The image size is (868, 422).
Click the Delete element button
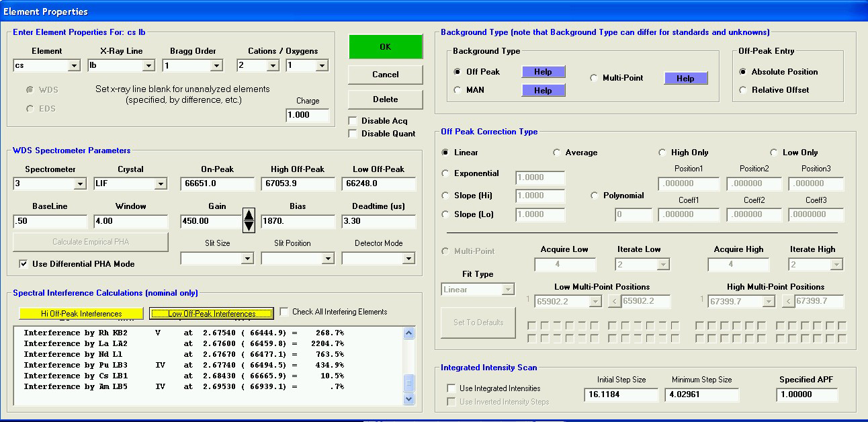(386, 99)
